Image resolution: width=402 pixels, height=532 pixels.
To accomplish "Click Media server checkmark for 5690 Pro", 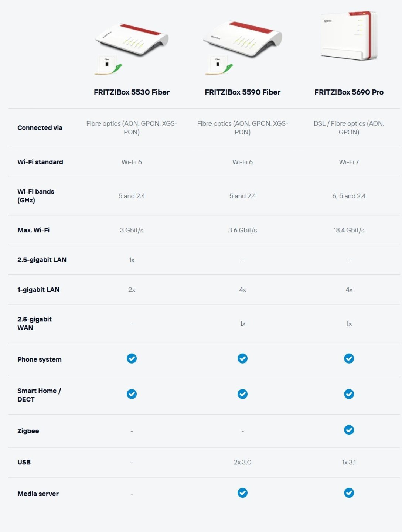I will coord(349,493).
